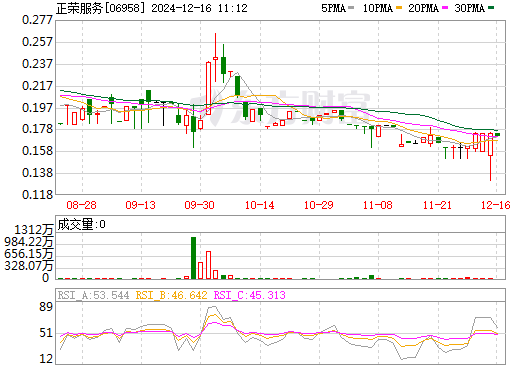Click the 20PMA magenta legend swatch
This screenshot has width=520, height=365.
[x=445, y=7]
